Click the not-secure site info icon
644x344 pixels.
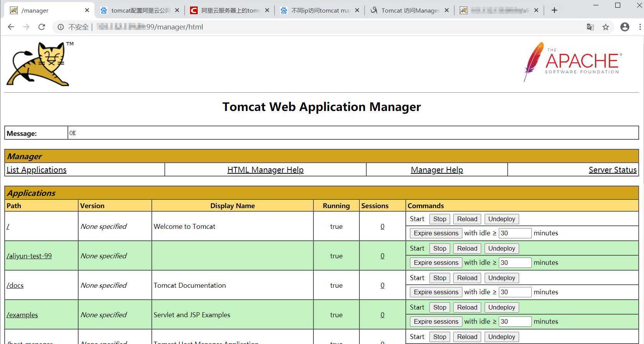61,27
